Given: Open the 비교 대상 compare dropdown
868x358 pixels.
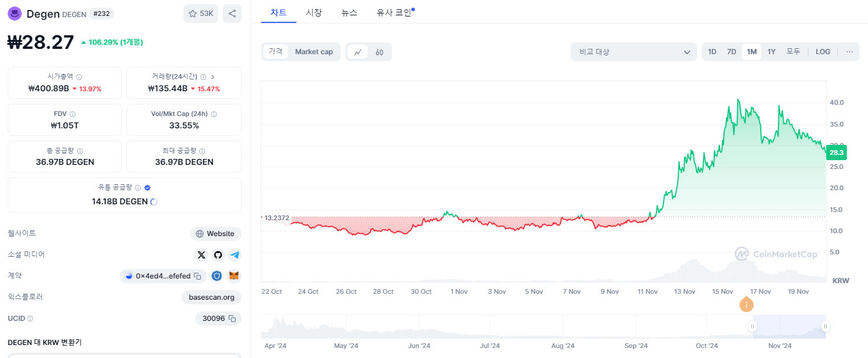Looking at the screenshot, I should pos(633,52).
